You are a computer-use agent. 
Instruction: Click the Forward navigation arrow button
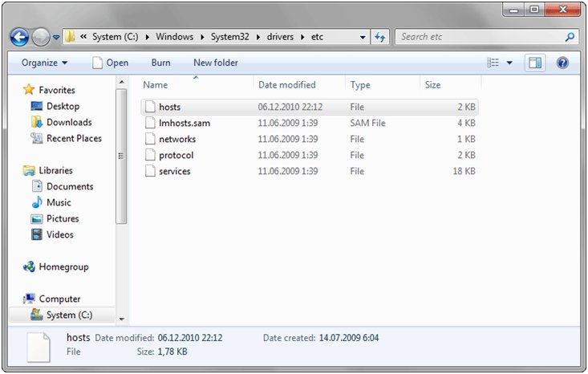point(41,37)
